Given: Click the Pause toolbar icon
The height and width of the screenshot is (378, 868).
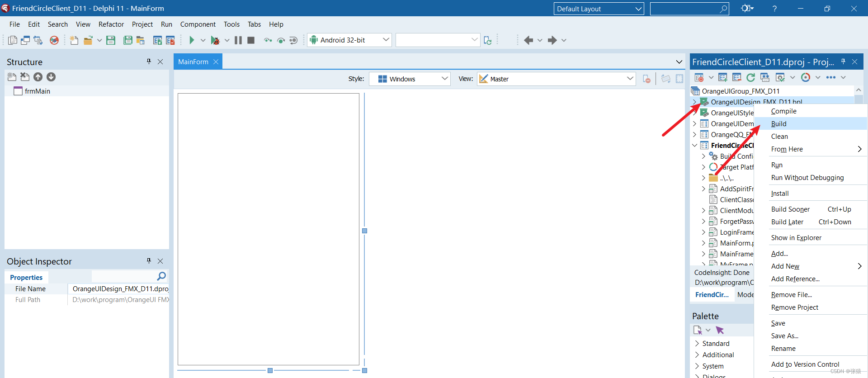Looking at the screenshot, I should [x=238, y=40].
